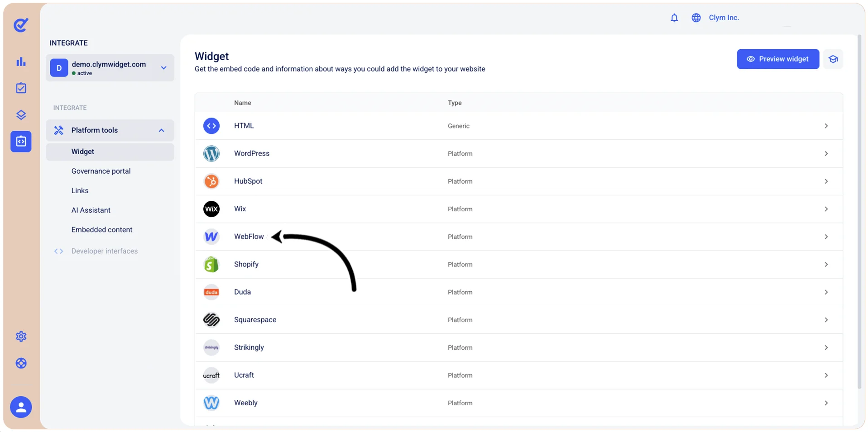Click the Name column header
The height and width of the screenshot is (432, 868).
click(243, 103)
